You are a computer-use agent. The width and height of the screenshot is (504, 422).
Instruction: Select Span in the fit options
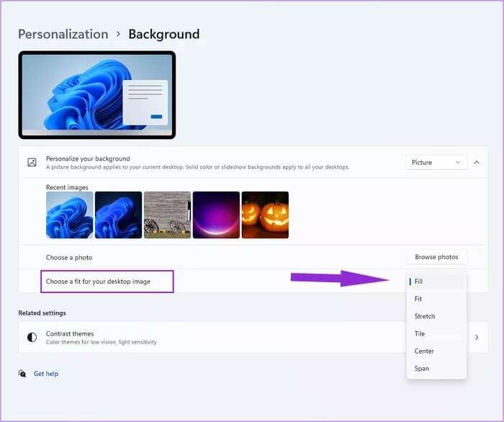[436, 368]
